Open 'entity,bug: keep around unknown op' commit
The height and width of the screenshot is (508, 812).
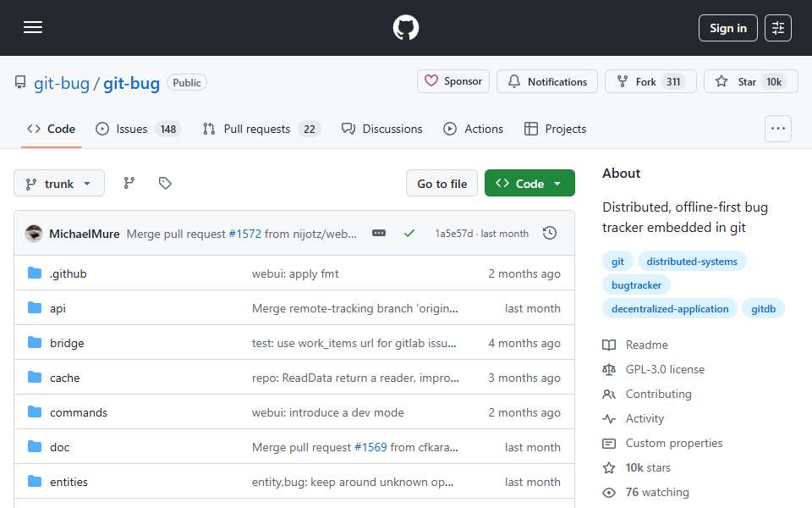tap(353, 482)
